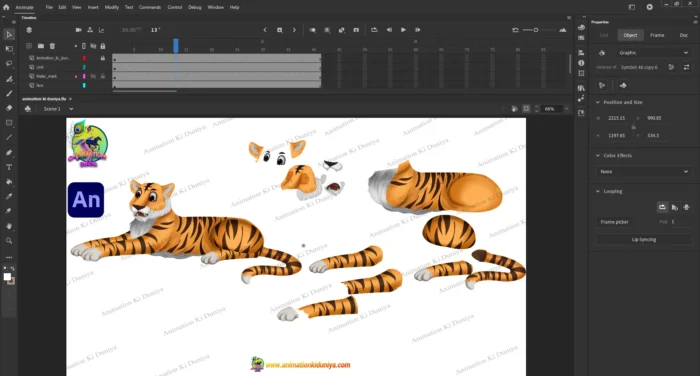Toggle clip content outside stage button
This screenshot has width=700, height=376.
click(526, 109)
